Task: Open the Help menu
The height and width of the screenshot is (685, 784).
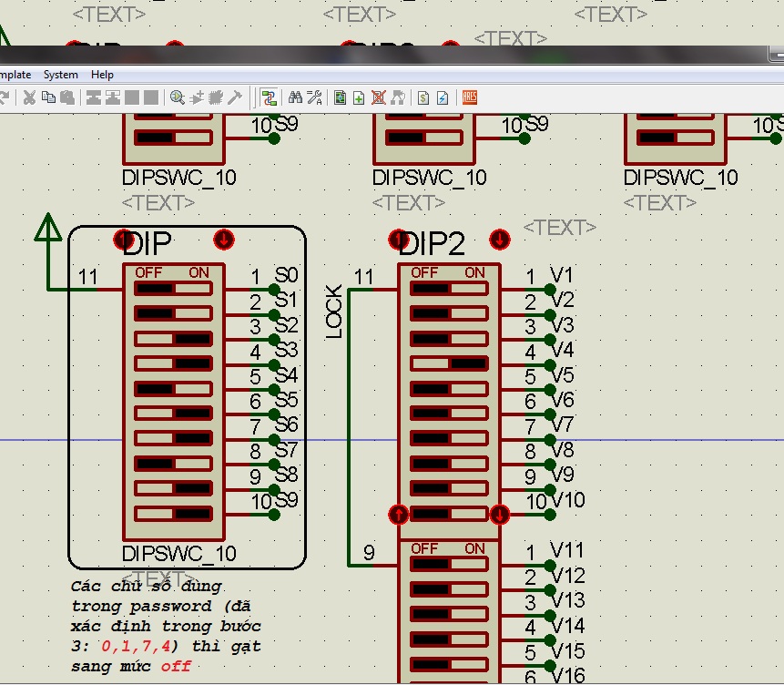Action: 102,75
